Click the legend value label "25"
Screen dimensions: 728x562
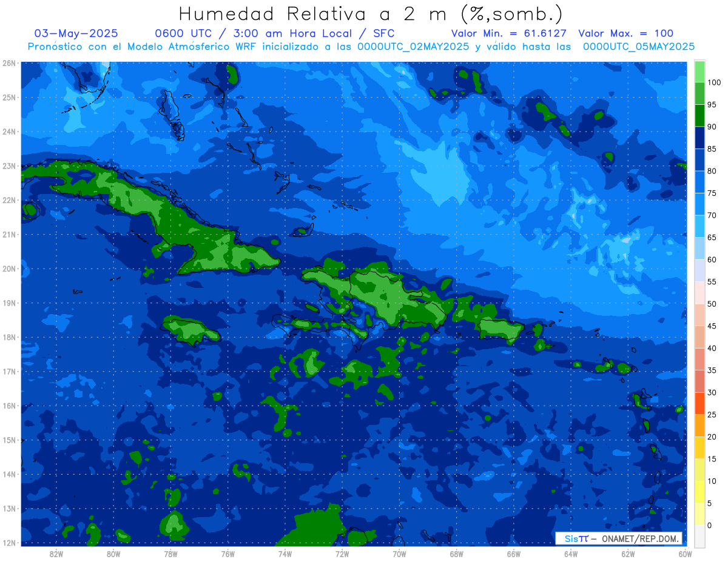712,415
